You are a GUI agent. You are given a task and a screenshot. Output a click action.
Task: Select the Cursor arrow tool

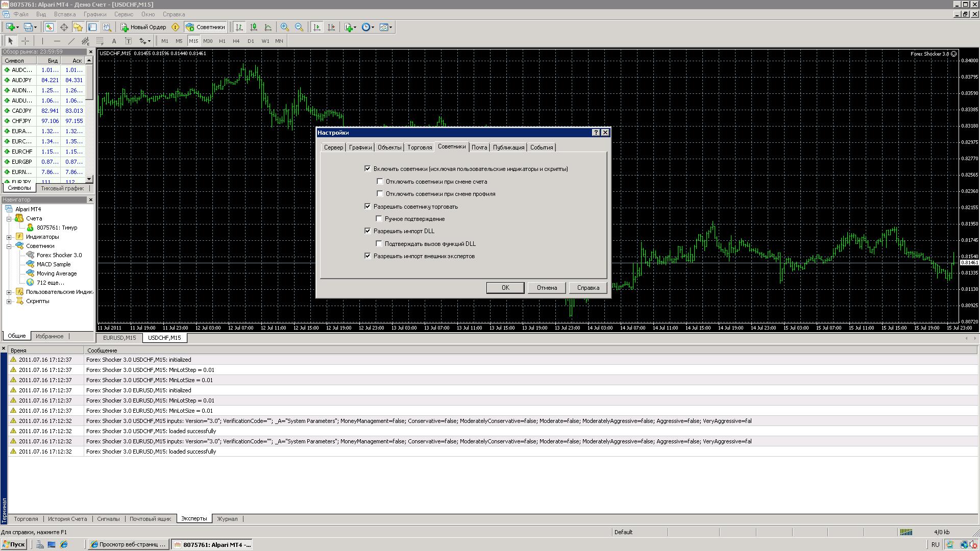click(x=10, y=41)
